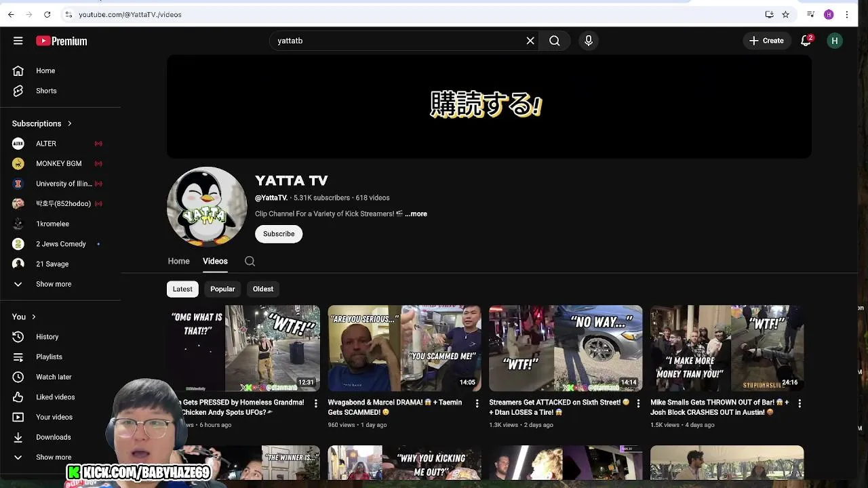Viewport: 868px width, 488px height.
Task: Play the Mike Smalls THROWN OUT thumbnail
Action: [727, 348]
